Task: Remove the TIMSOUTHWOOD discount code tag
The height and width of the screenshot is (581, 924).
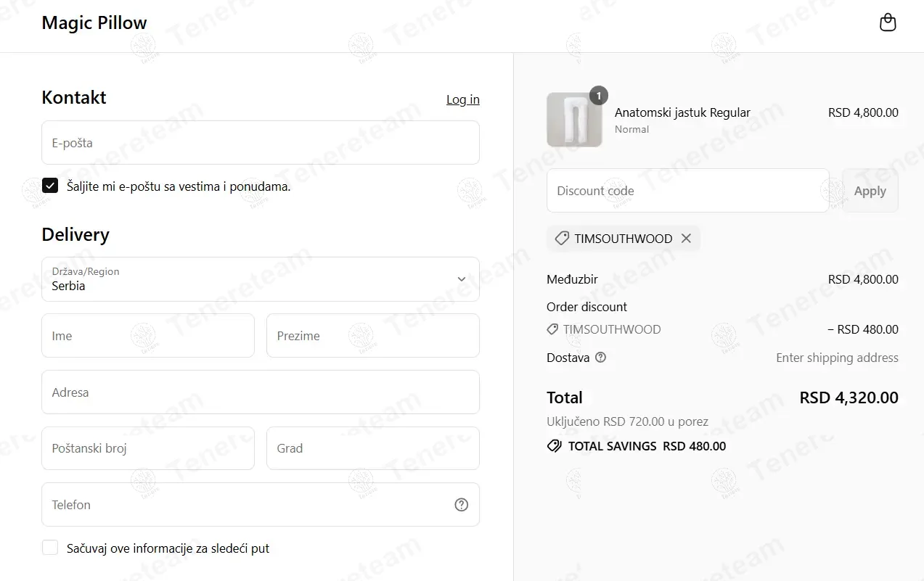Action: [686, 239]
